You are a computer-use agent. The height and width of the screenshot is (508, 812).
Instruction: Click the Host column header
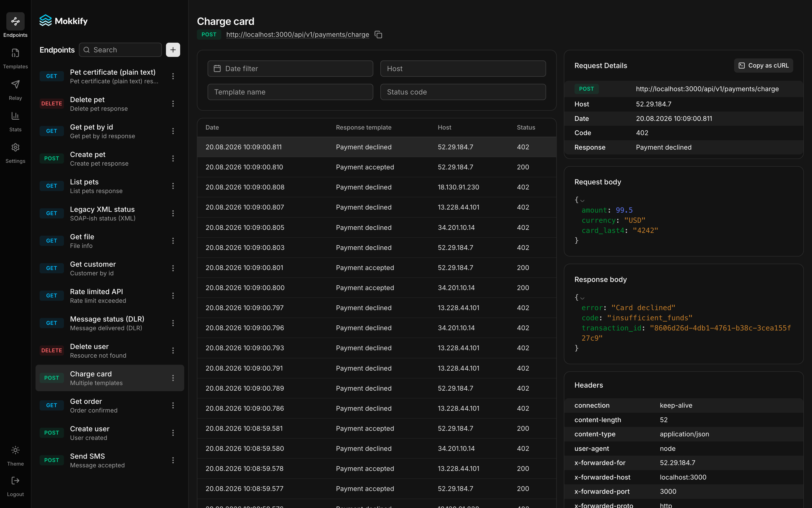coord(444,127)
